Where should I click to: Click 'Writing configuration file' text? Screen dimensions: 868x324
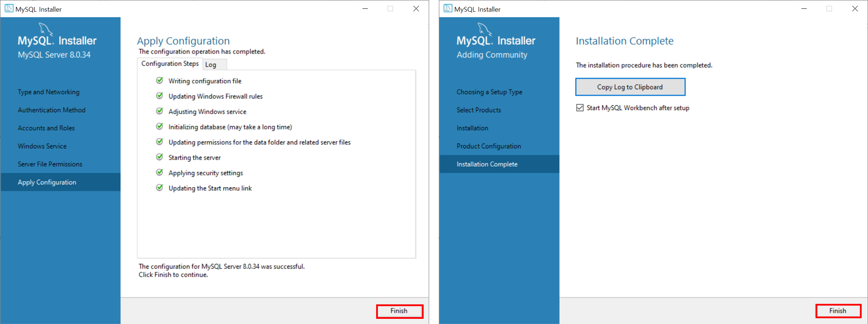[x=205, y=81]
